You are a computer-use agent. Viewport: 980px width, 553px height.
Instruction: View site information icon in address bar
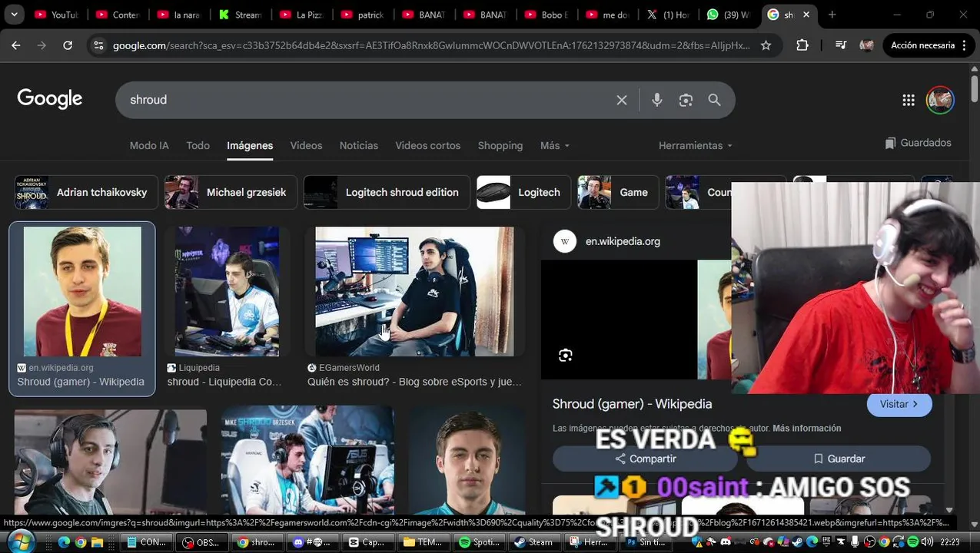click(x=98, y=45)
